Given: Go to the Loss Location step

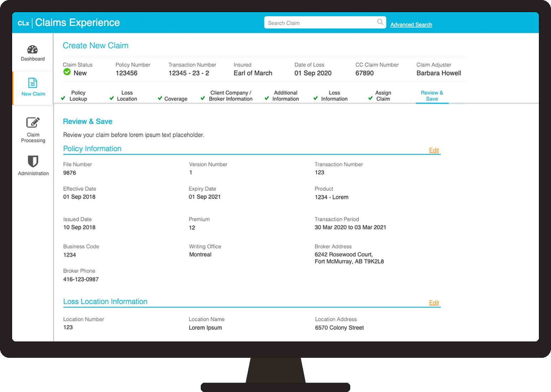Looking at the screenshot, I should click(x=127, y=96).
